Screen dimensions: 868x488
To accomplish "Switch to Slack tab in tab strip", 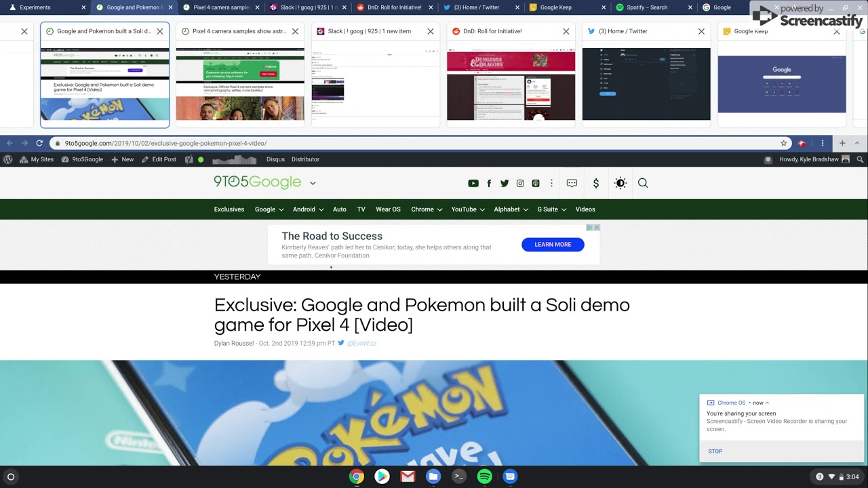I will 307,7.
